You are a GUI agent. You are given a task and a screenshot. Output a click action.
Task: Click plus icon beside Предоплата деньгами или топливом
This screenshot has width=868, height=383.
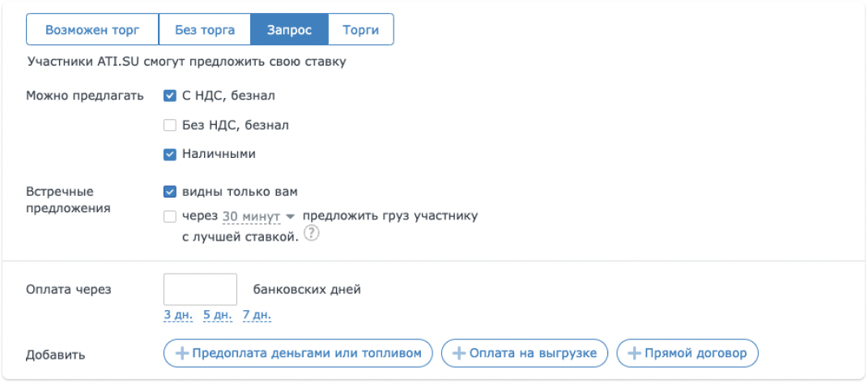pos(182,353)
